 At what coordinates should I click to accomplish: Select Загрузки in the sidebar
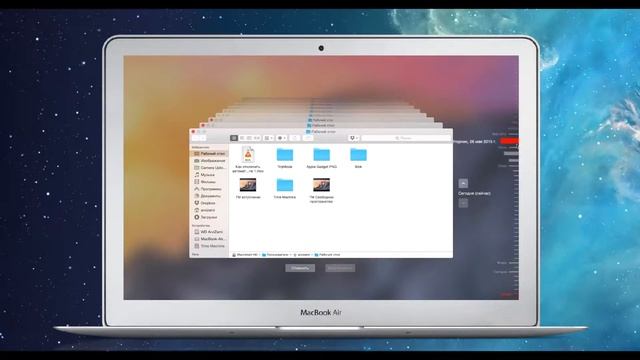(x=209, y=217)
